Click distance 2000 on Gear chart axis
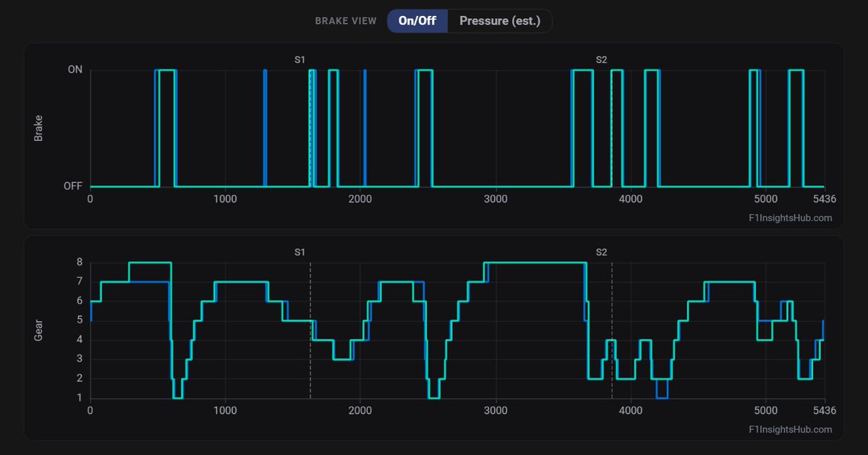This screenshot has width=868, height=455. click(360, 410)
